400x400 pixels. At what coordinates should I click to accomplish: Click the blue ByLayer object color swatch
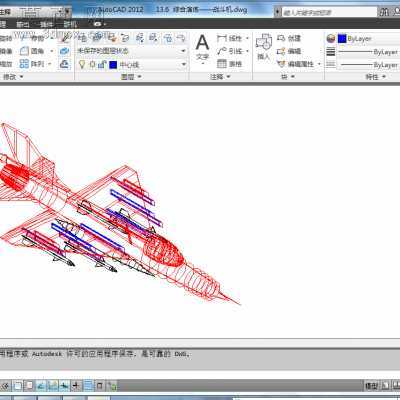pyautogui.click(x=342, y=39)
